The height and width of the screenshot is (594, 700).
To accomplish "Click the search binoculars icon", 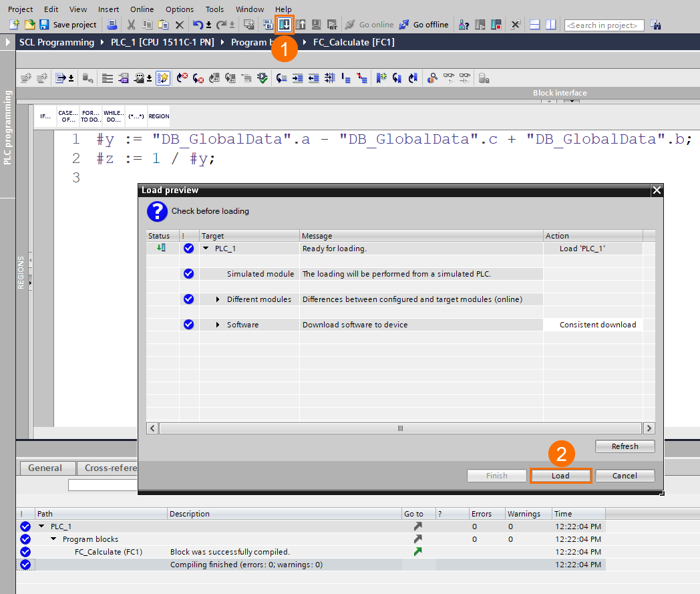I will click(x=655, y=25).
